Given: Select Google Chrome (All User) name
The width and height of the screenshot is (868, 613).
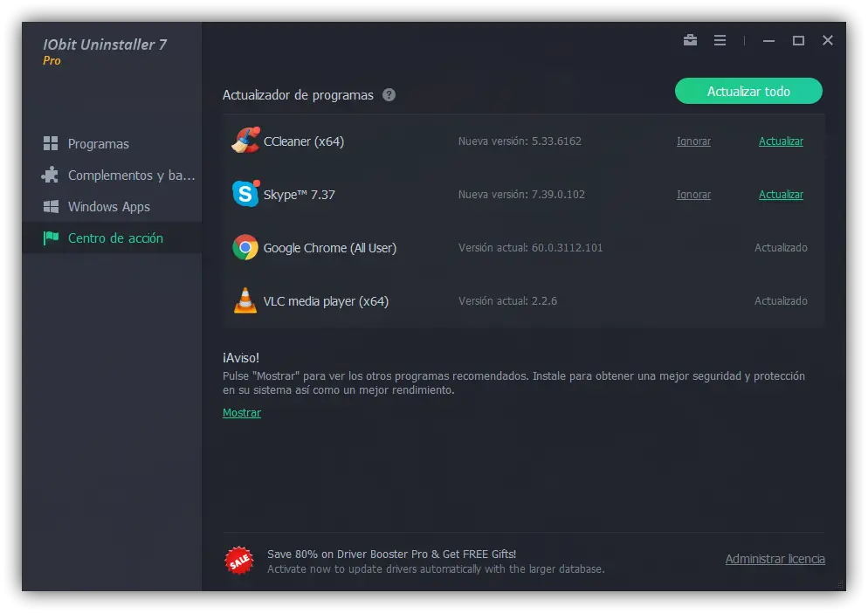Looking at the screenshot, I should (x=330, y=247).
